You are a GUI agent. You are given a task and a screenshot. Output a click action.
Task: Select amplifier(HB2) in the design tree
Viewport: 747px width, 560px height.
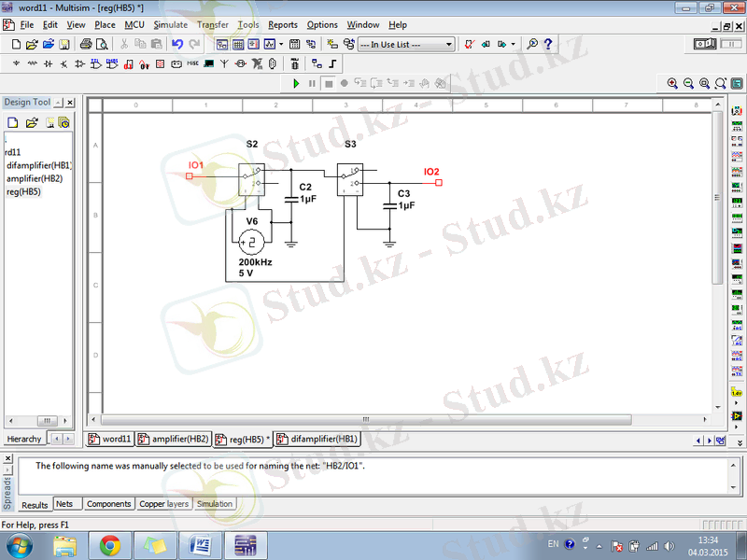[x=35, y=178]
